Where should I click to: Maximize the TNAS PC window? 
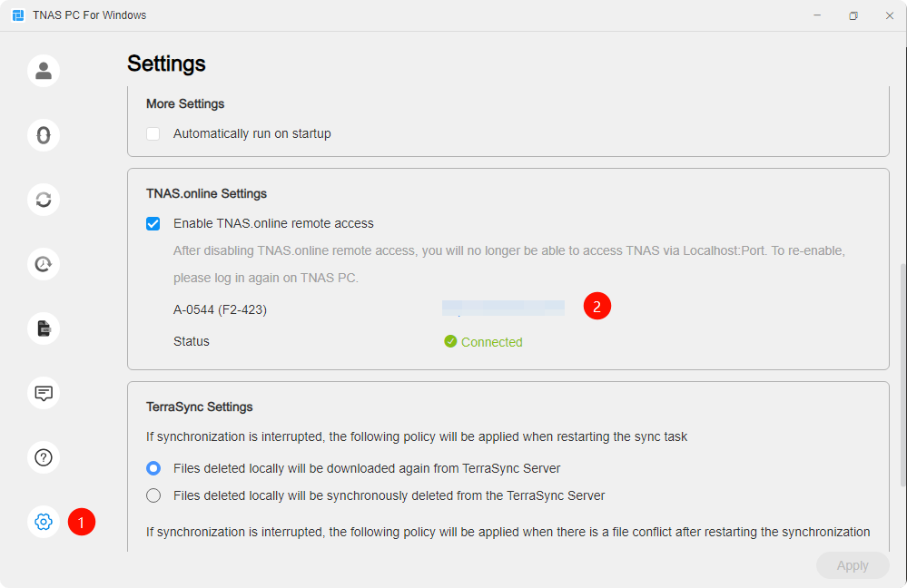[x=853, y=15]
